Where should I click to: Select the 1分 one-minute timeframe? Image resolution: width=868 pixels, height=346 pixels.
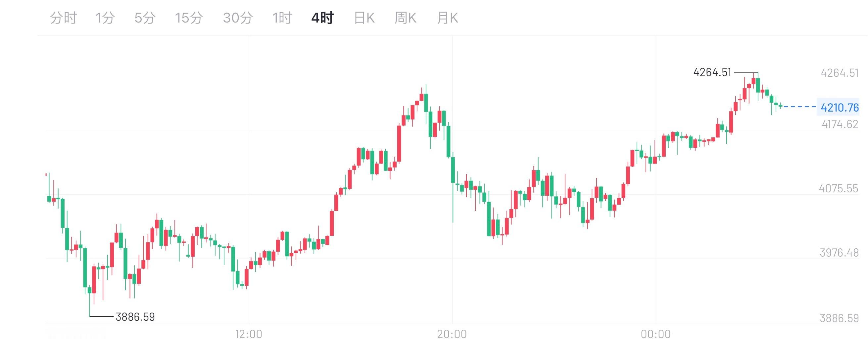(x=105, y=18)
